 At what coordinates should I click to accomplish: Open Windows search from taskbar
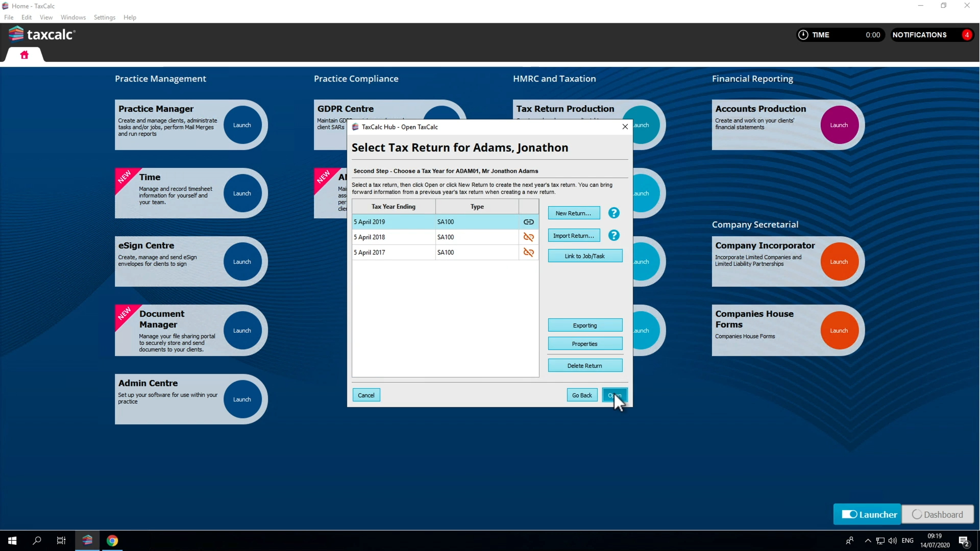[x=37, y=541]
